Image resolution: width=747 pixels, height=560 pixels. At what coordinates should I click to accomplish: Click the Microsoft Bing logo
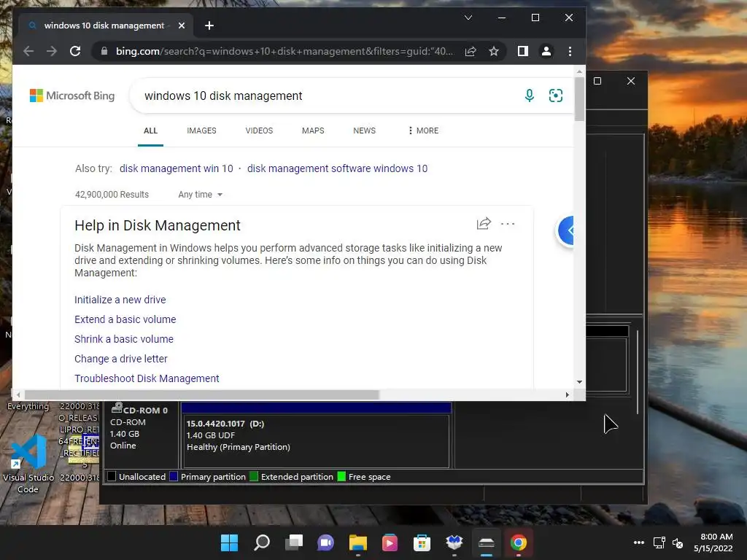coord(72,96)
